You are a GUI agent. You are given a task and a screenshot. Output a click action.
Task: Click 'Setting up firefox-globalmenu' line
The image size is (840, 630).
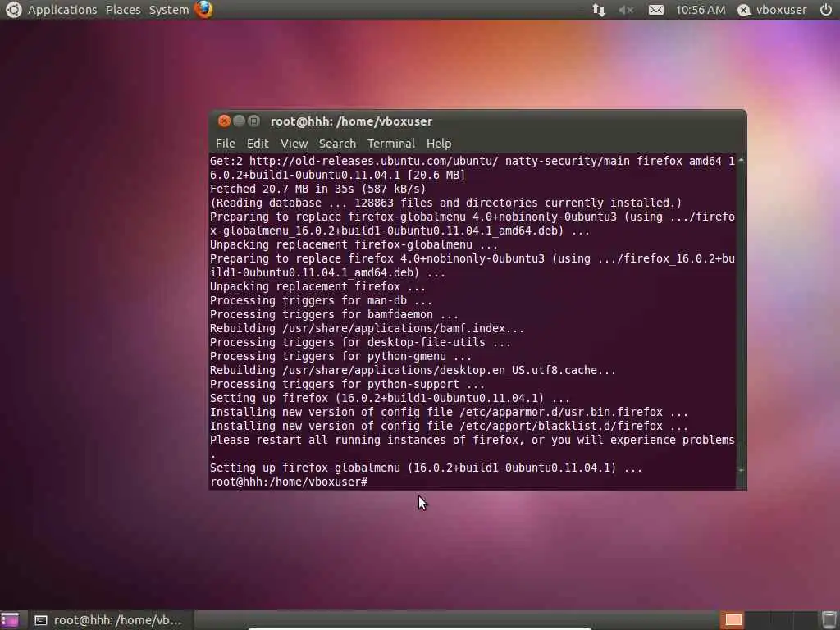[426, 468]
